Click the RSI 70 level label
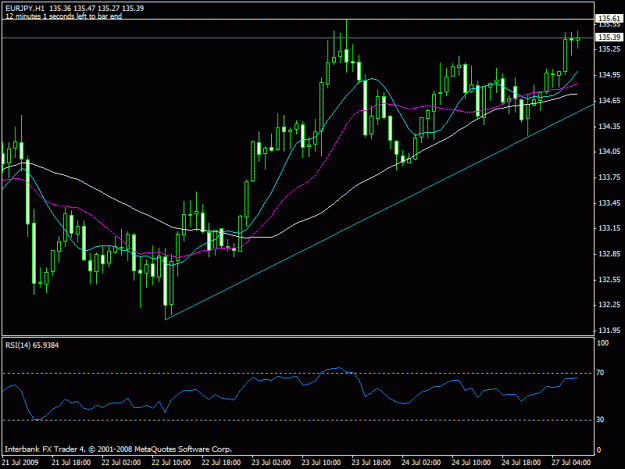 [600, 373]
